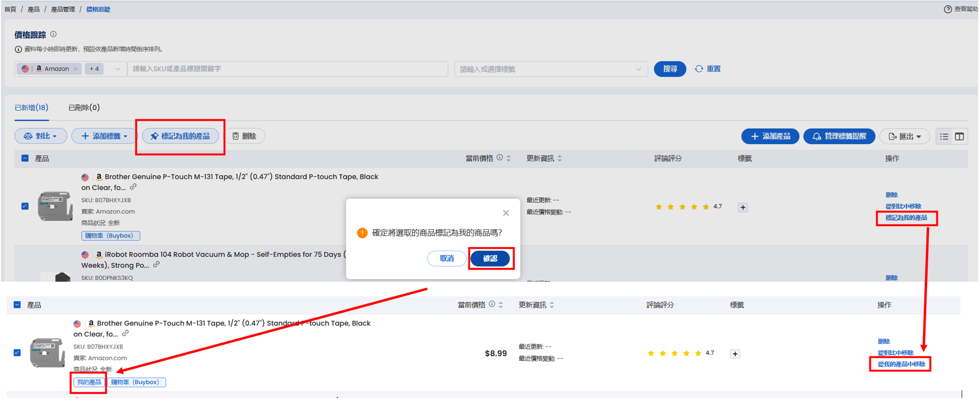Image resolution: width=980 pixels, height=401 pixels.
Task: Click info icon next to lower 當前價格 header
Action: point(492,304)
